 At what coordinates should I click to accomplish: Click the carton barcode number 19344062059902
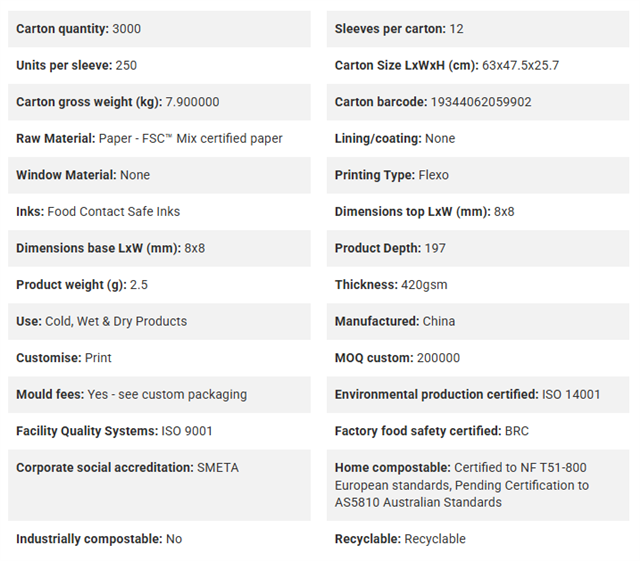(481, 102)
